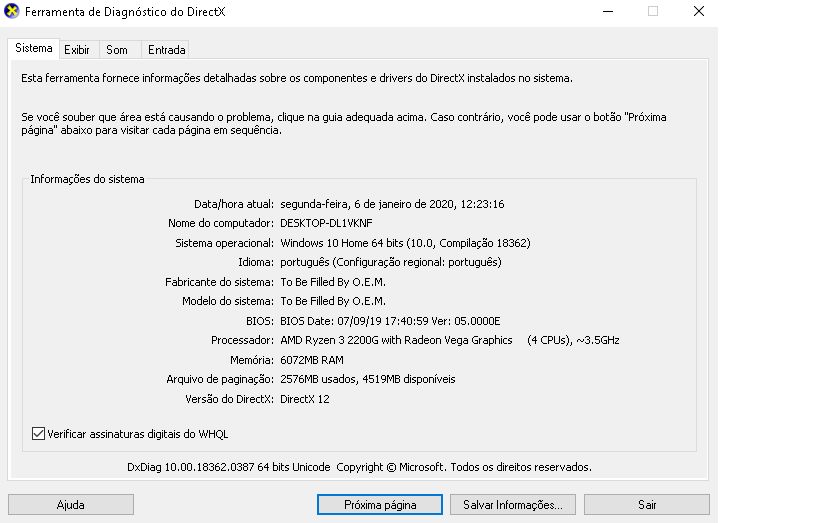Click the AMD Ryzen 3 2200G processor text

coord(450,340)
